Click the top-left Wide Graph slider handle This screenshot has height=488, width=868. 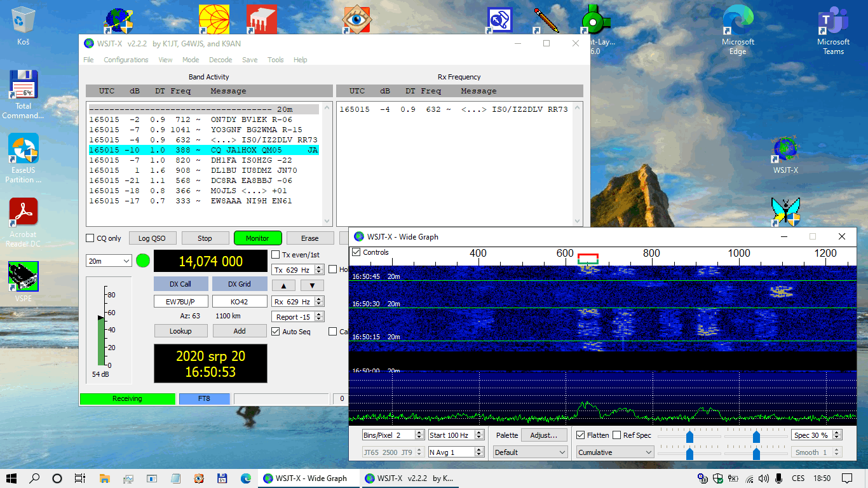tap(689, 436)
